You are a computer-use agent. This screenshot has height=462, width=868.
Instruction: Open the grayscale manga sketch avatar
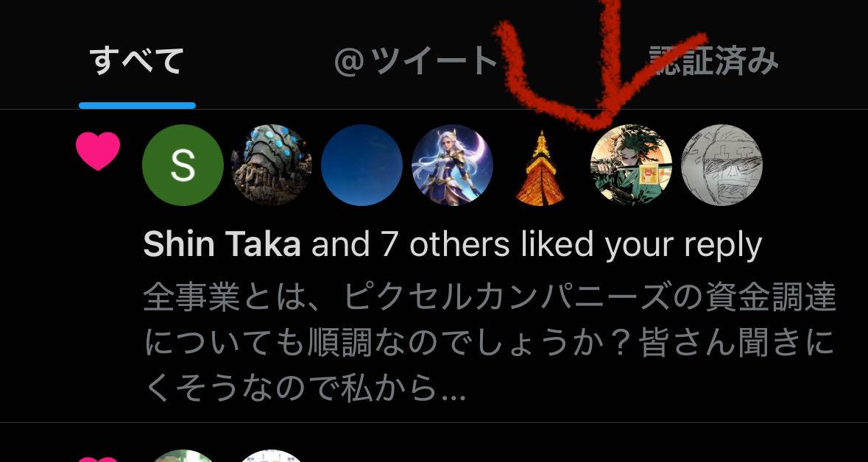tap(721, 165)
